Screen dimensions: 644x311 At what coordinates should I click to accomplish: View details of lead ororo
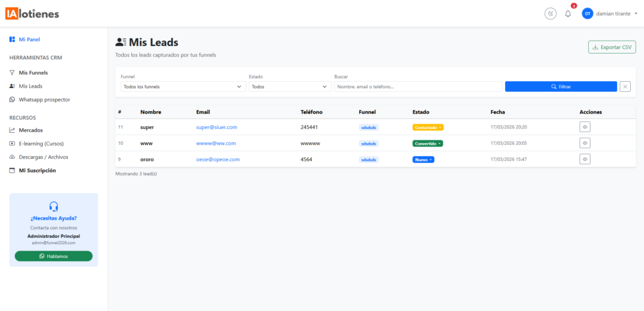pyautogui.click(x=585, y=159)
